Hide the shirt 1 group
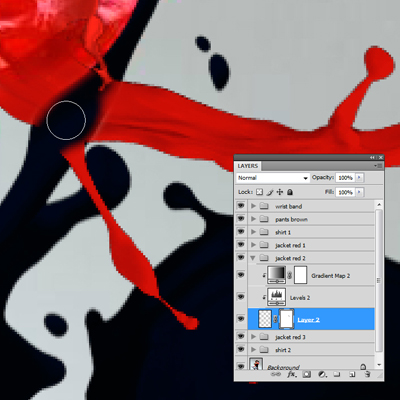The width and height of the screenshot is (400, 400). 241,232
